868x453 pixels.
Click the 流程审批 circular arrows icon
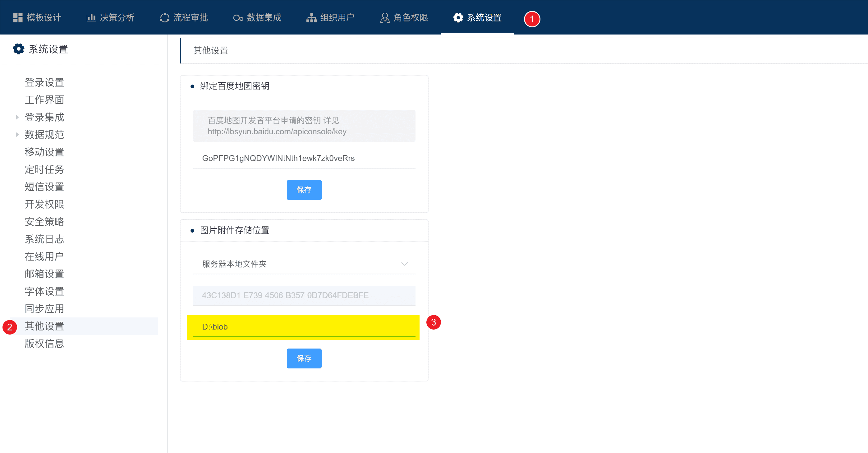[164, 17]
